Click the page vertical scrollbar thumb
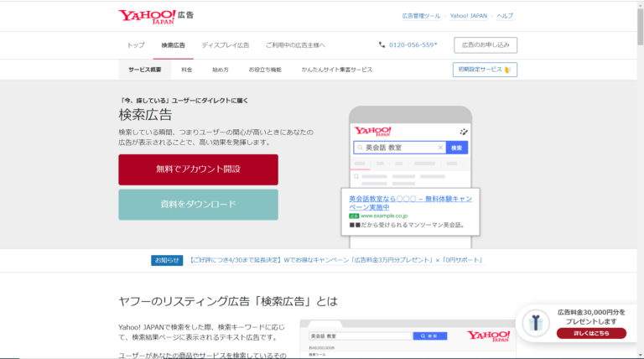644x359 pixels. point(641,27)
